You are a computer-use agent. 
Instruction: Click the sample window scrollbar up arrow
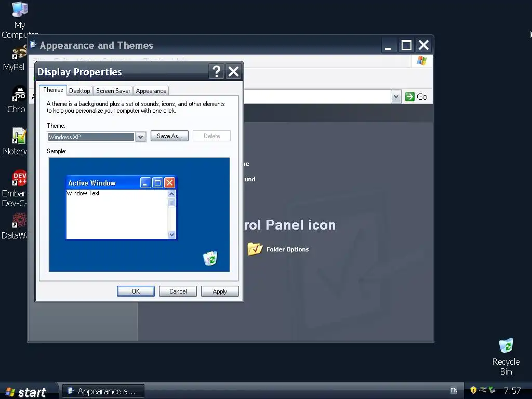coord(171,194)
